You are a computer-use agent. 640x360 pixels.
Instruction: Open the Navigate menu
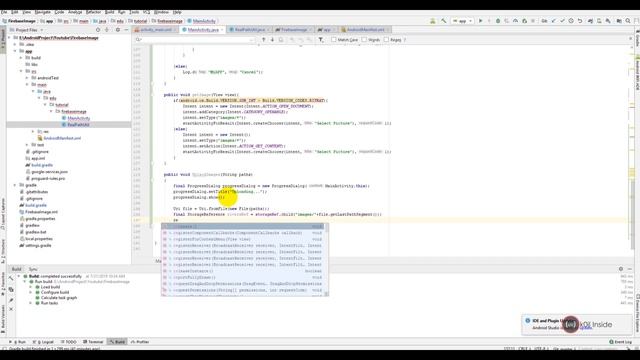coord(42,12)
